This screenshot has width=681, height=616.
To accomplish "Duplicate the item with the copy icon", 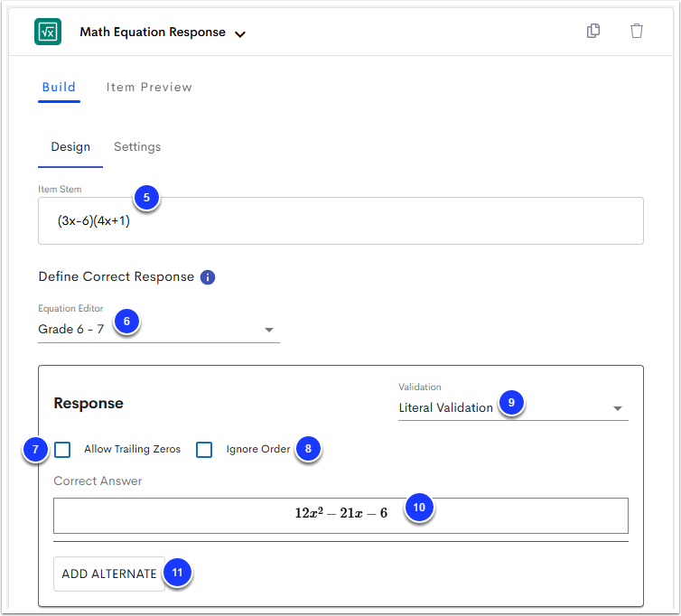I will point(593,31).
